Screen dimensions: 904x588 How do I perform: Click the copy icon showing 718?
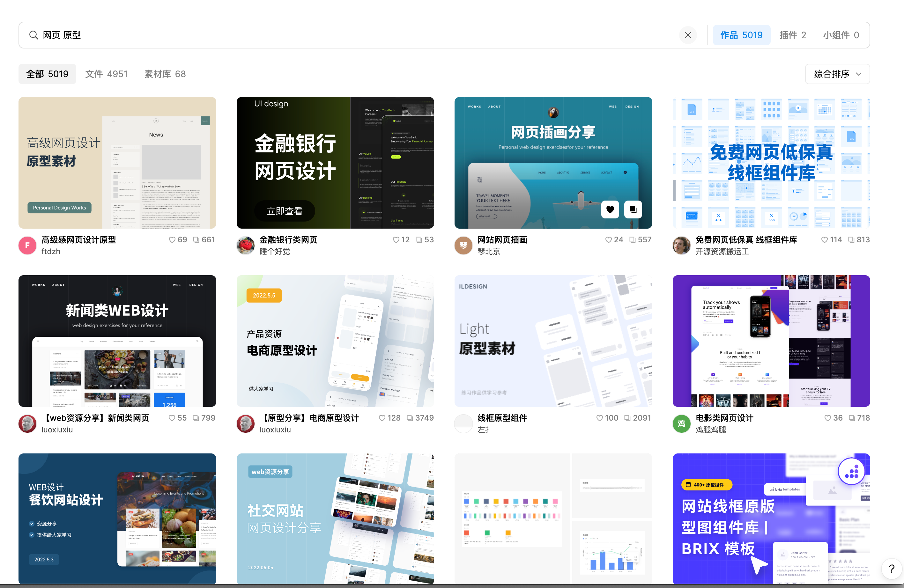852,418
